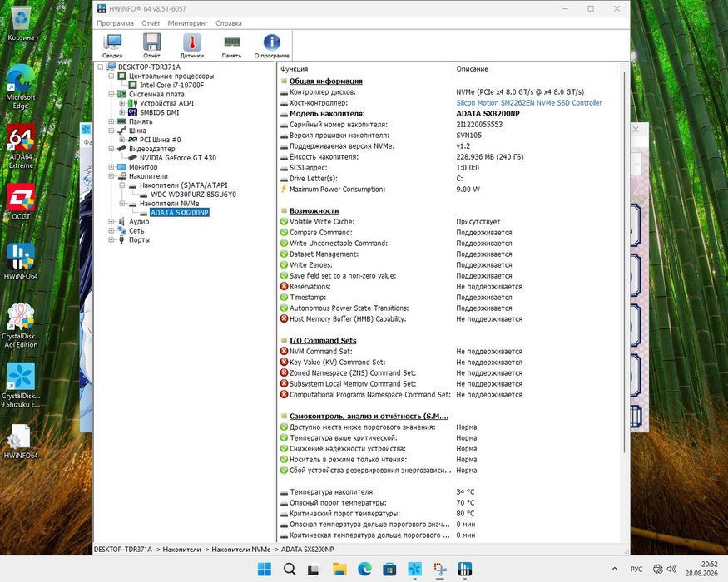This screenshot has height=582, width=728.
Task: Expand PCI Шина #0 node
Action: pos(122,139)
